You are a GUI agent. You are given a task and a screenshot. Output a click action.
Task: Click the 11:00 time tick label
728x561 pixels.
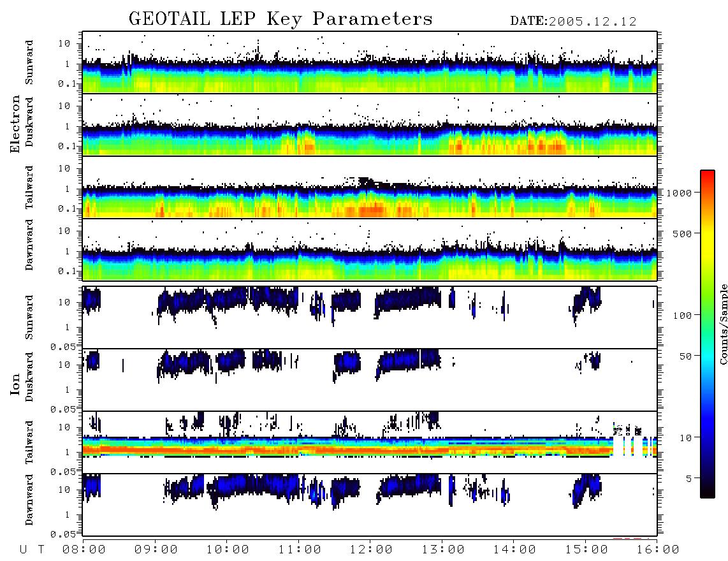[x=300, y=550]
